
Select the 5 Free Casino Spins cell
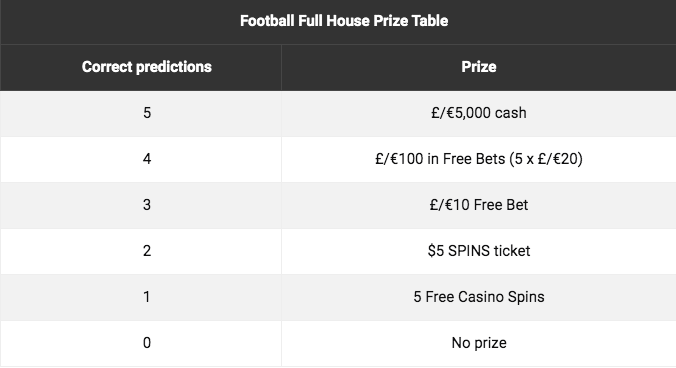pyautogui.click(x=479, y=297)
